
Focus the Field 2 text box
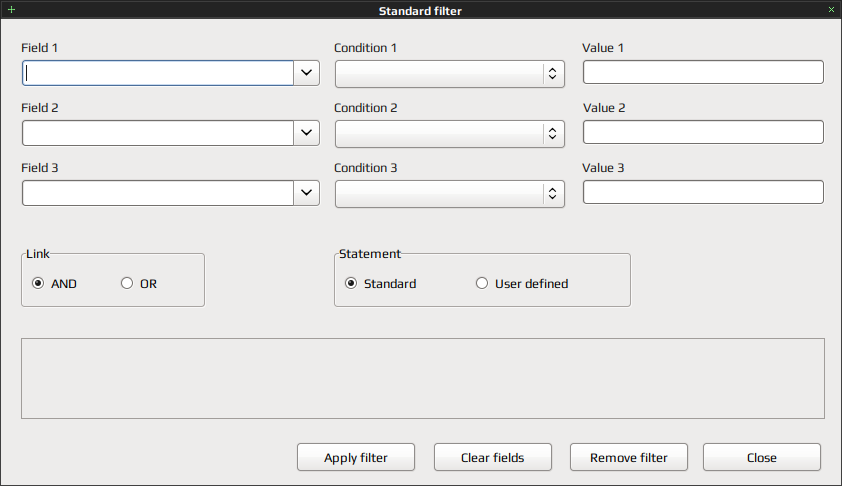click(x=158, y=133)
